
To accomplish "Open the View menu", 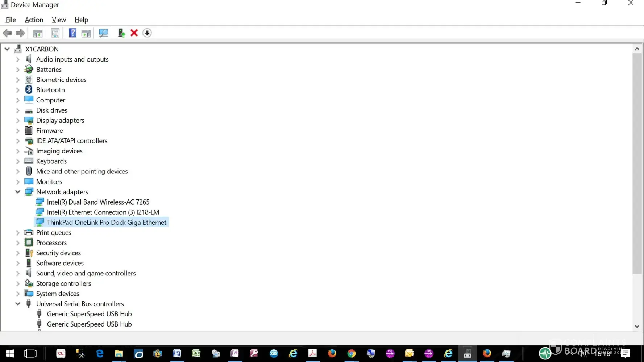I will coord(59,20).
